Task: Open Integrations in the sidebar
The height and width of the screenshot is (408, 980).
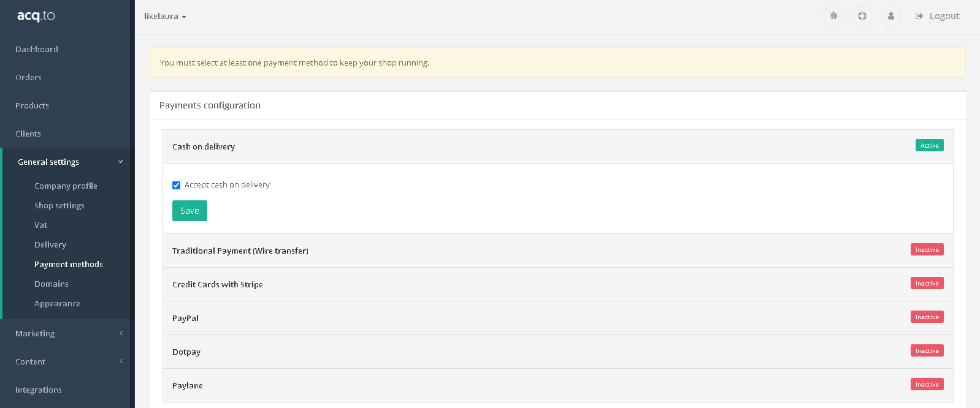Action: [x=39, y=390]
